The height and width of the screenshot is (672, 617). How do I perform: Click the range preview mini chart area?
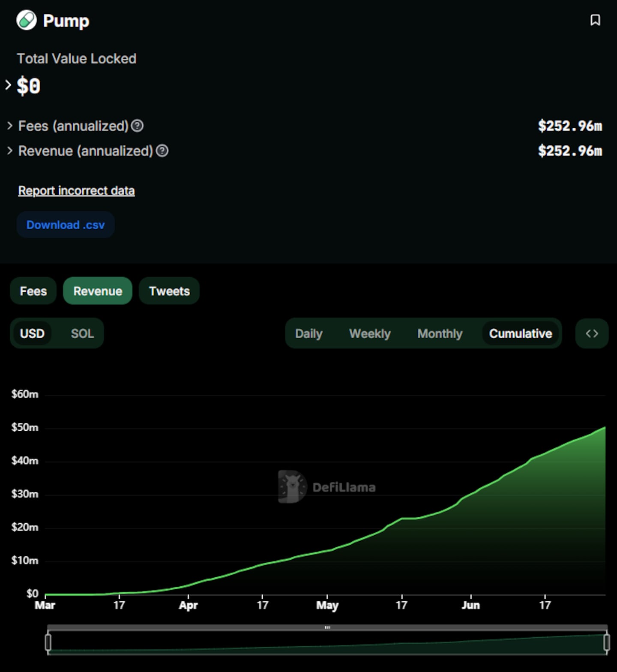[327, 642]
